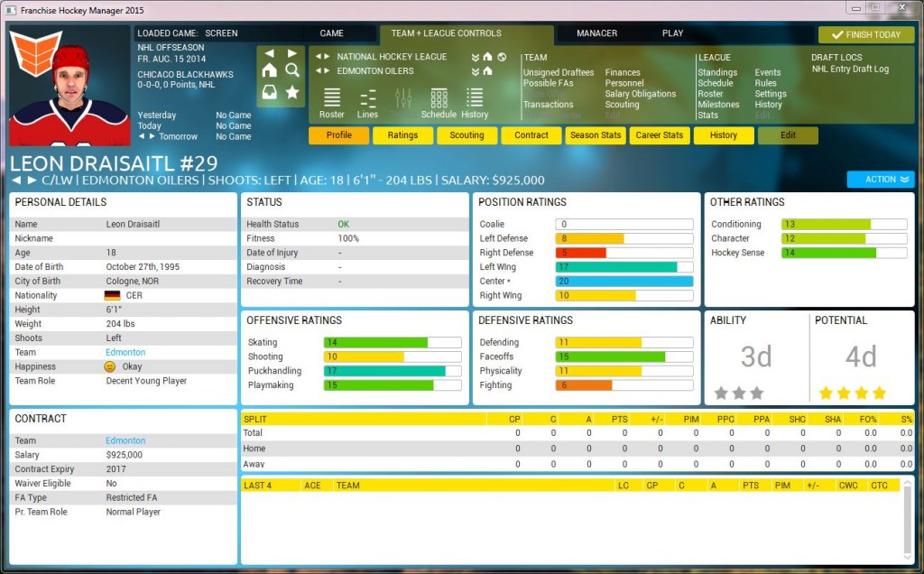Open the yellow Ratings tab

click(x=402, y=135)
